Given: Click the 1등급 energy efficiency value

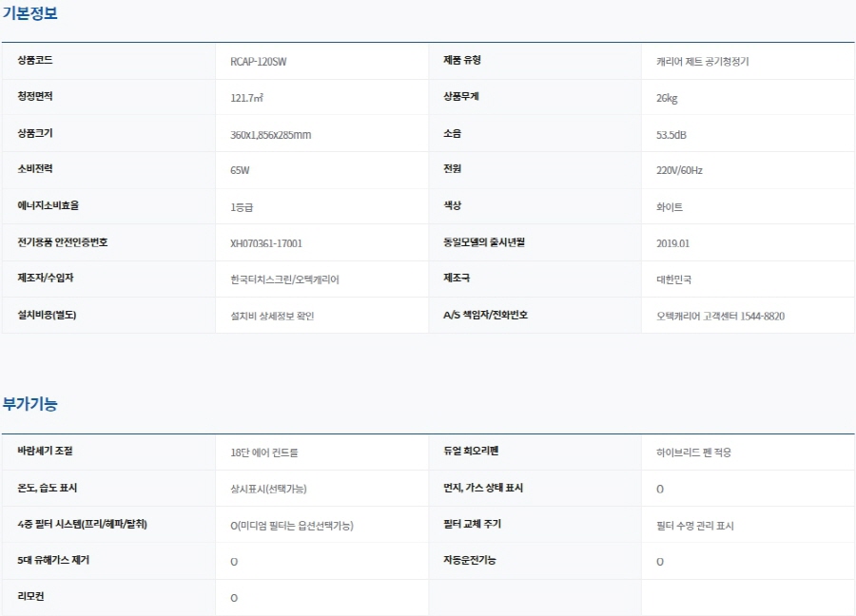Looking at the screenshot, I should (x=242, y=207).
